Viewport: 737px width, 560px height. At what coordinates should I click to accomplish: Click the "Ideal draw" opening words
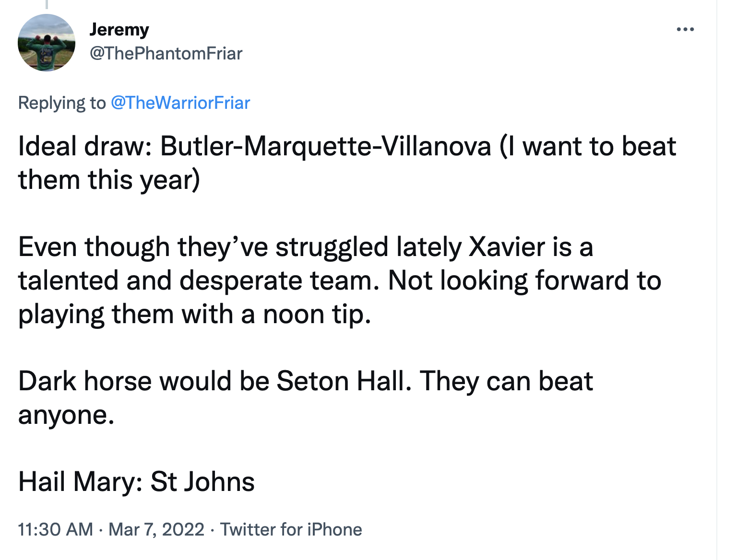tap(84, 146)
